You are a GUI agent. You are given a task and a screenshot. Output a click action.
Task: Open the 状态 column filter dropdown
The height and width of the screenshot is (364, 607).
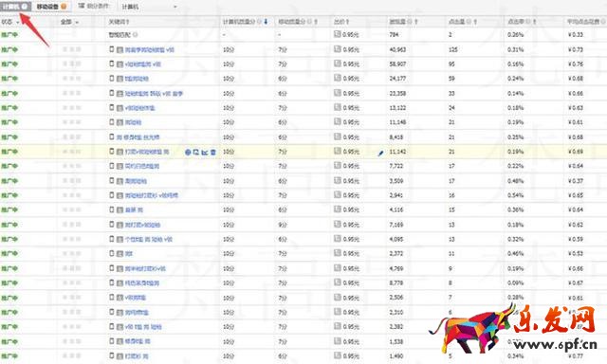(x=10, y=22)
